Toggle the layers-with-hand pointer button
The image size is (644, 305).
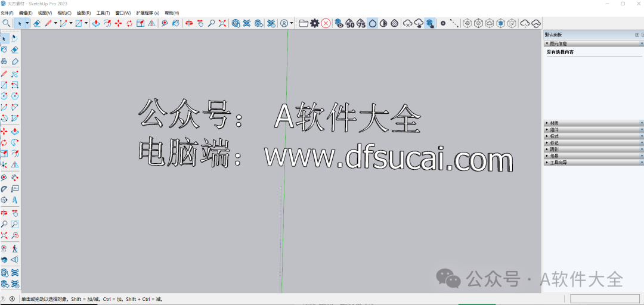(430, 23)
